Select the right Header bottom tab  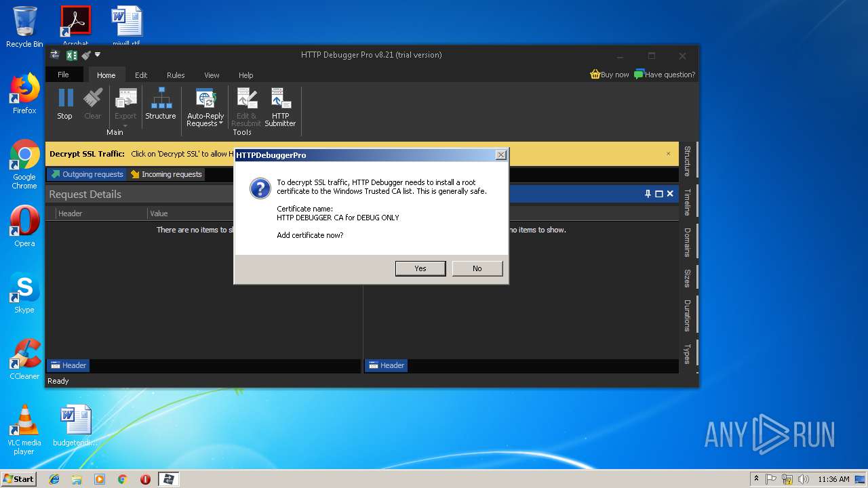[387, 365]
